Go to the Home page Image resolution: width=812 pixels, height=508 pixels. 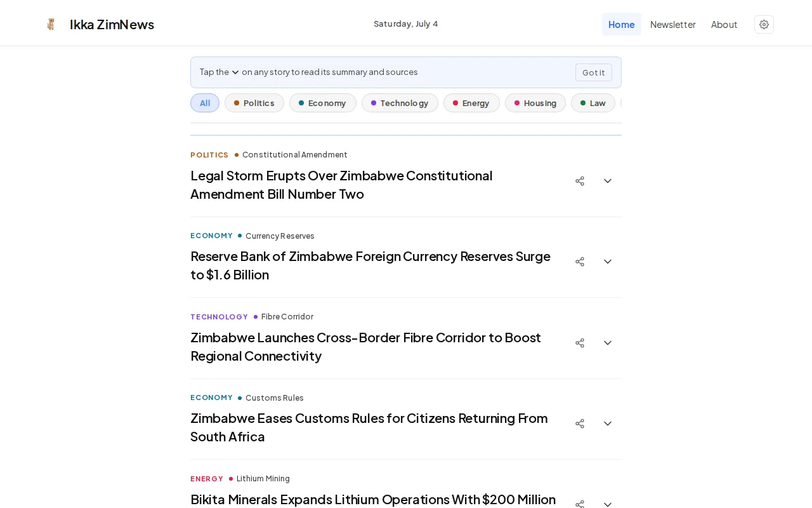pos(622,24)
